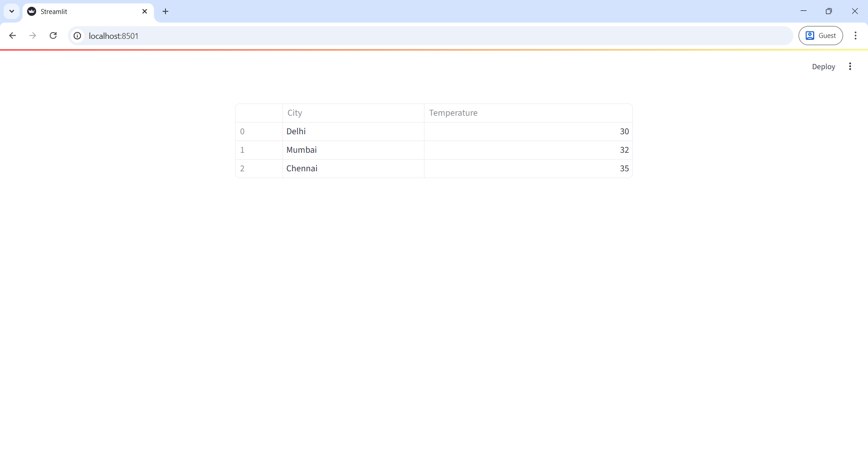868x461 pixels.
Task: Click the Streamlit favicon on the tab
Action: [x=31, y=11]
